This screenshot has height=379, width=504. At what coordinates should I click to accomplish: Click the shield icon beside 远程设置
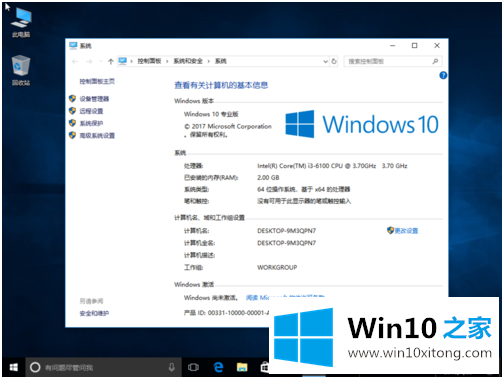pos(72,111)
